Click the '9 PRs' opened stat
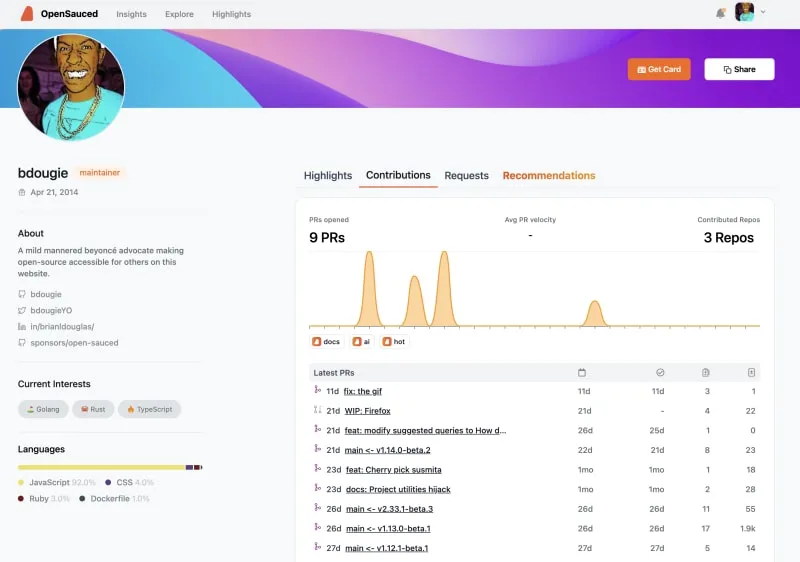Viewport: 800px width, 562px height. pos(327,238)
